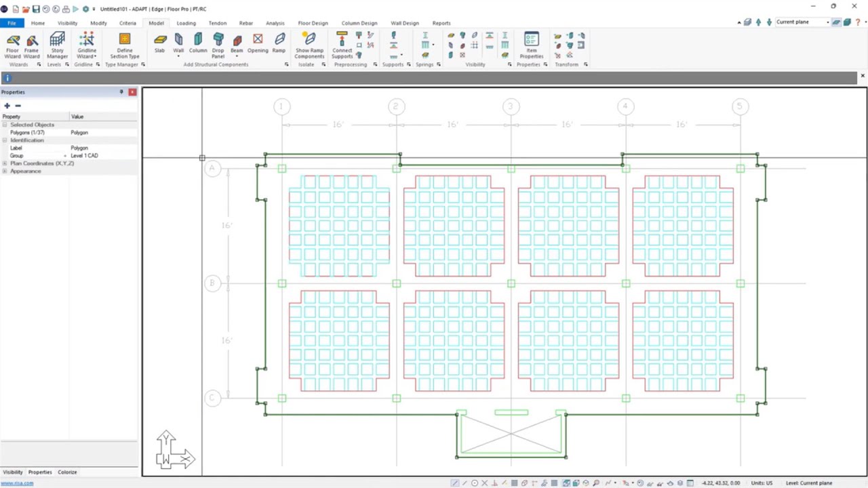Image resolution: width=868 pixels, height=488 pixels.
Task: Open the Beam tool dropdown arrow
Action: click(x=237, y=56)
